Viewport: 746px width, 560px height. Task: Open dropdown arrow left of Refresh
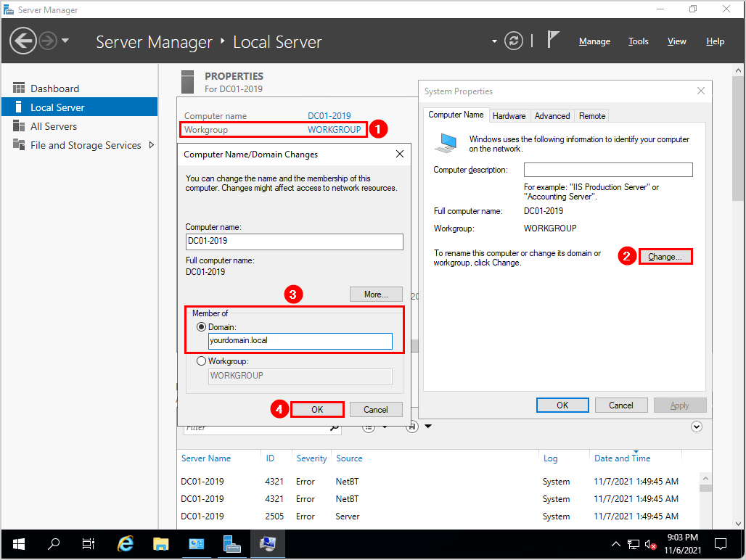click(x=494, y=41)
